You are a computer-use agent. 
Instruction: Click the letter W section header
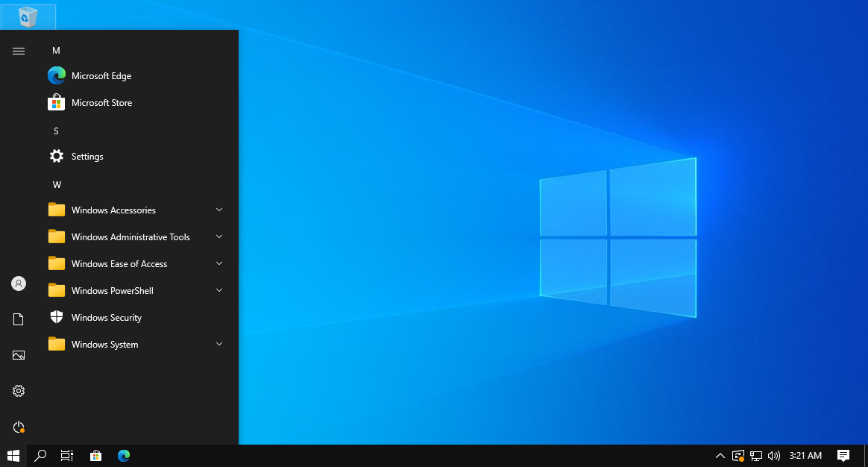click(x=57, y=185)
